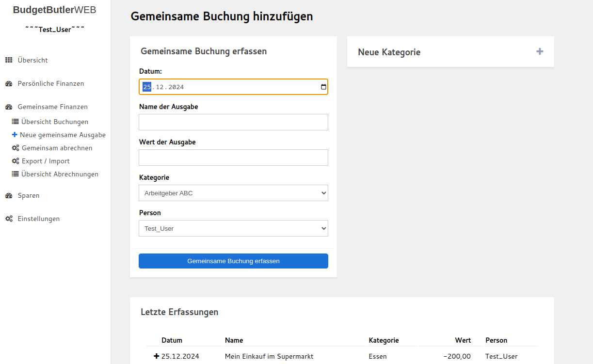Click the gears icon for Gemeinsam abrechnen
The height and width of the screenshot is (364, 593).
tap(15, 147)
